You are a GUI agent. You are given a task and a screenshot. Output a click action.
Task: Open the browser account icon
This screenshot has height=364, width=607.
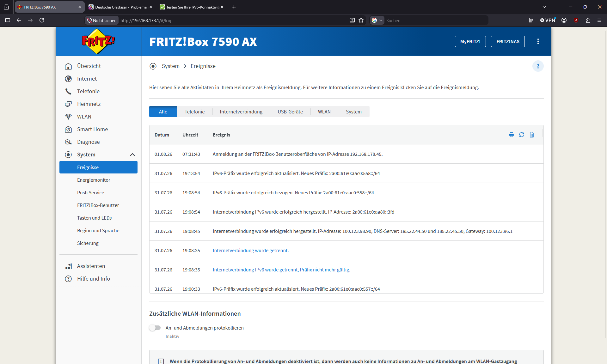564,20
